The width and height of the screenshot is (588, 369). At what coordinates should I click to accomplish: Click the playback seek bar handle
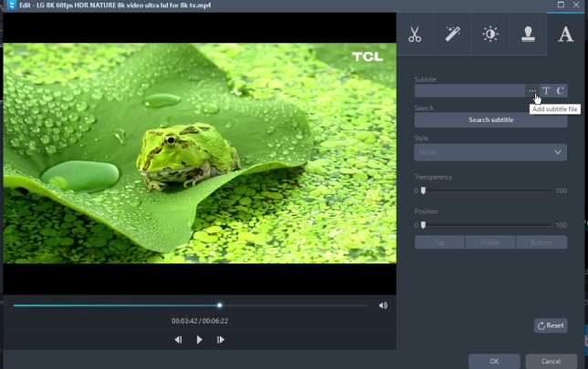[220, 305]
